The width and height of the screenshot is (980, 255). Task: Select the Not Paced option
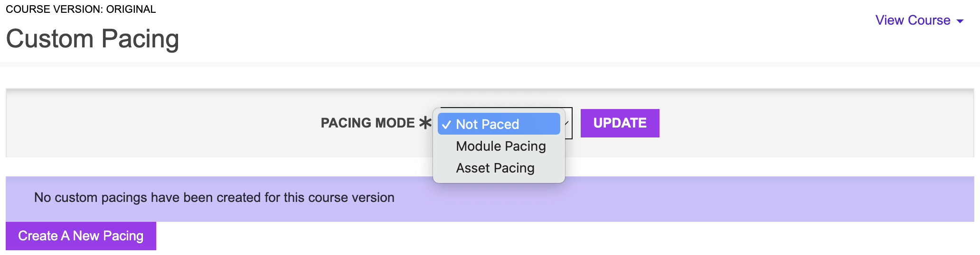tap(487, 124)
